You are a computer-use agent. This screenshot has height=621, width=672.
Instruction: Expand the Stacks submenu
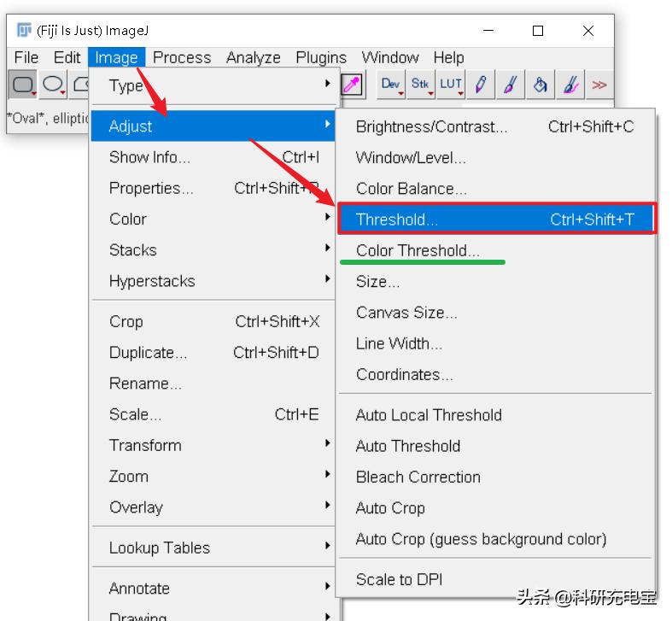coord(213,249)
